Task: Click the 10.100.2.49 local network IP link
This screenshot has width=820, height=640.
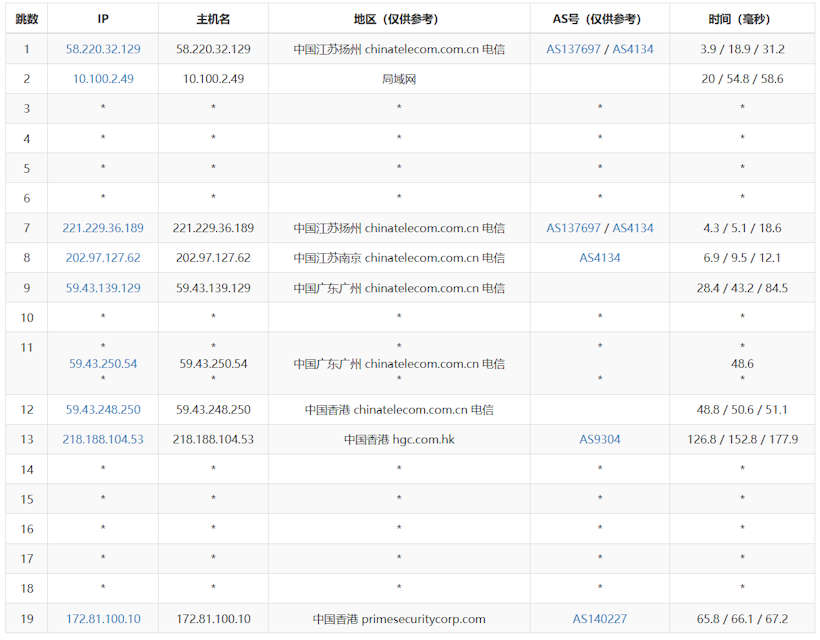Action: (x=101, y=78)
